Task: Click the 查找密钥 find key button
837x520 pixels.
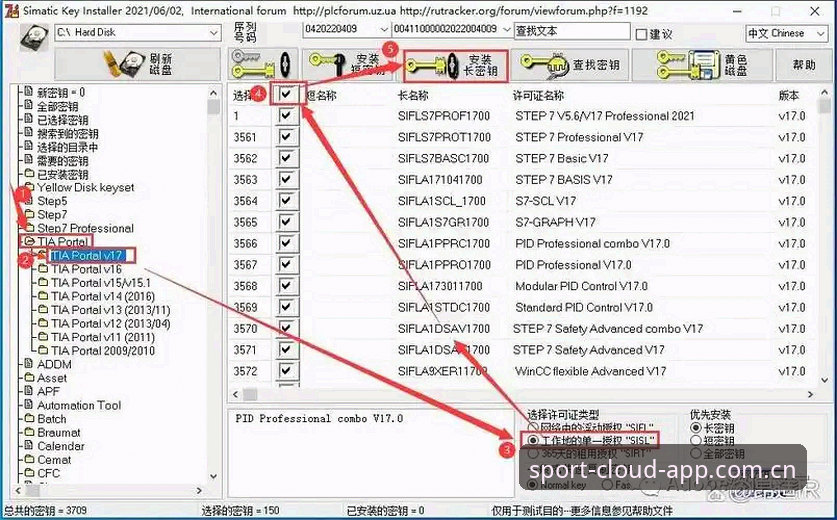Action: pyautogui.click(x=570, y=65)
